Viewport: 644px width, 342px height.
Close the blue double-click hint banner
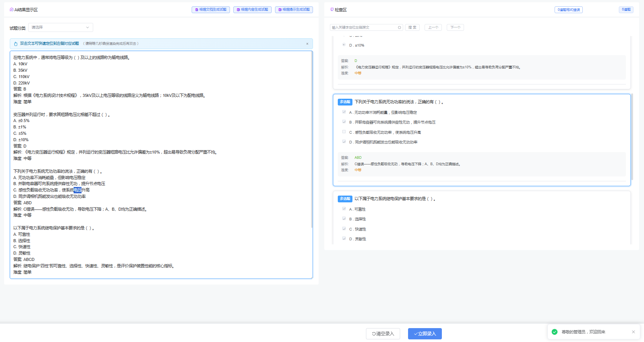pyautogui.click(x=307, y=44)
